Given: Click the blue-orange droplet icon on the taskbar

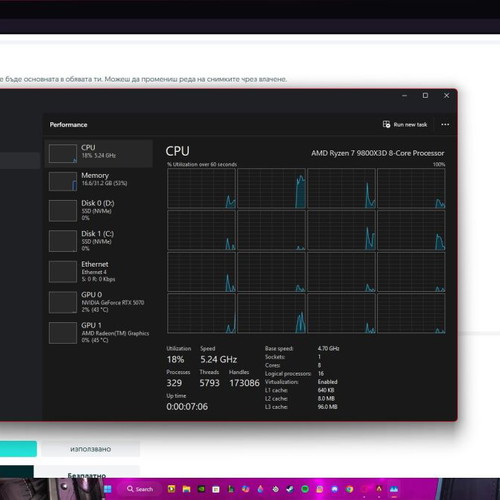Looking at the screenshot, I should click(260, 489).
